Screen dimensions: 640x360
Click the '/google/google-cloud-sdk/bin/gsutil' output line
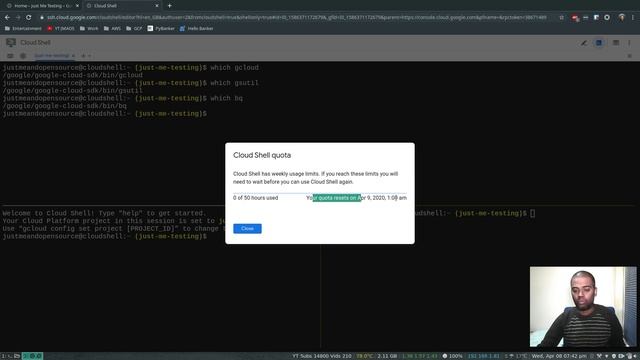73,91
